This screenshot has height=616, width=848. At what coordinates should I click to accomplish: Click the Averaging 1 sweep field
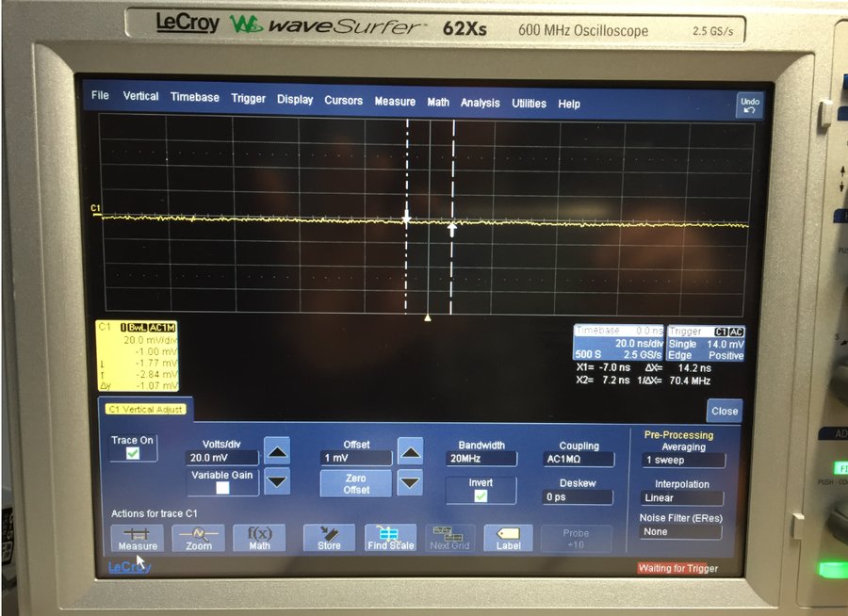[684, 461]
